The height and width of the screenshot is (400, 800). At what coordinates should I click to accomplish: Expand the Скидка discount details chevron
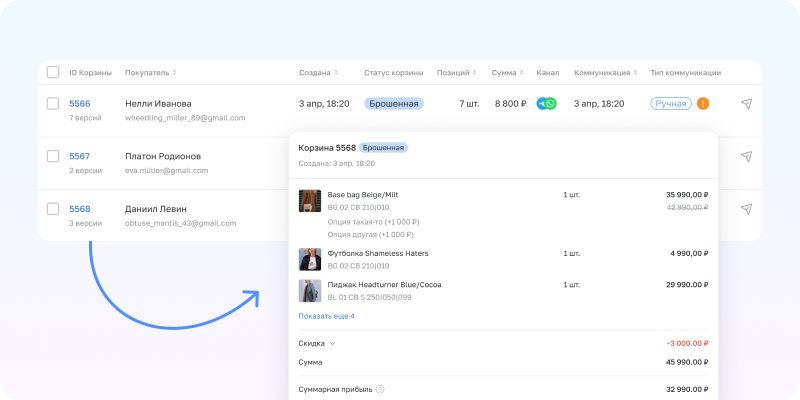coord(332,343)
